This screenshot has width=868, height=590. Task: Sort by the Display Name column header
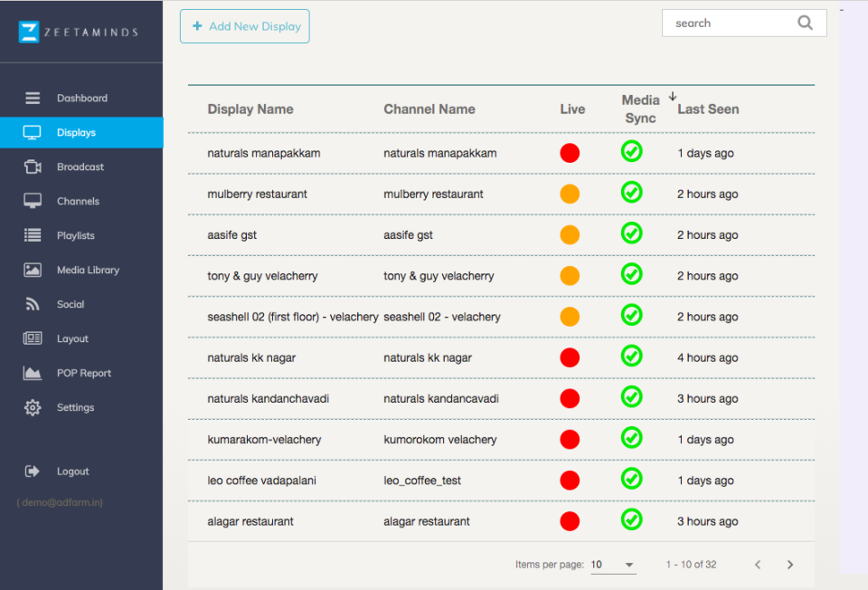[250, 109]
